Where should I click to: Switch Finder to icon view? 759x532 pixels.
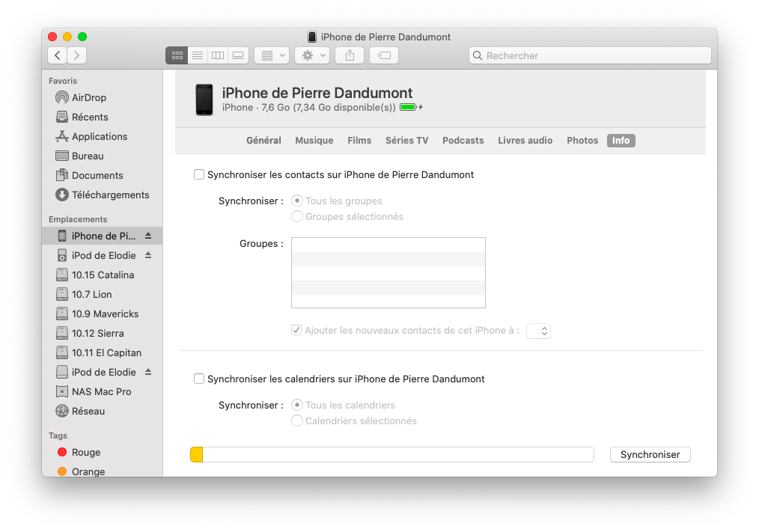click(x=177, y=55)
